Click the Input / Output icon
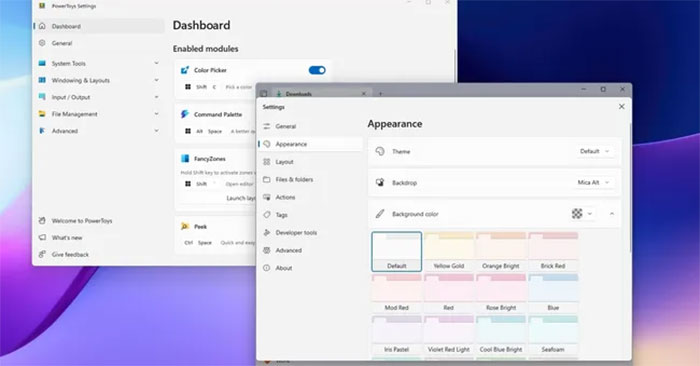700x366 pixels. point(42,97)
